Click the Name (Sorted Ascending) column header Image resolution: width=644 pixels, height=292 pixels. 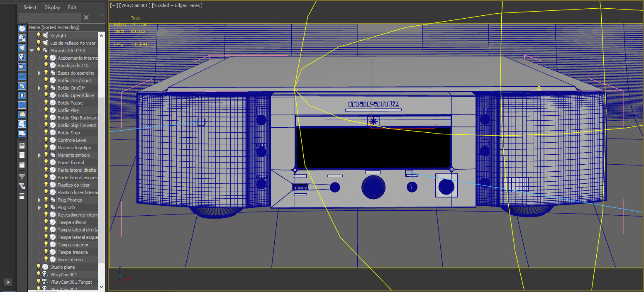[x=63, y=27]
